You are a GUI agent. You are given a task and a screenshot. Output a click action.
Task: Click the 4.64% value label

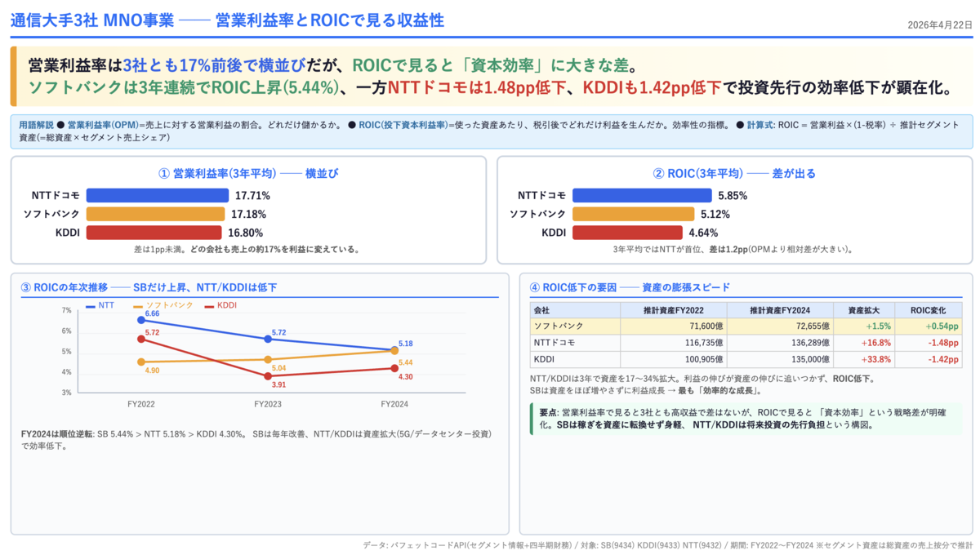704,233
